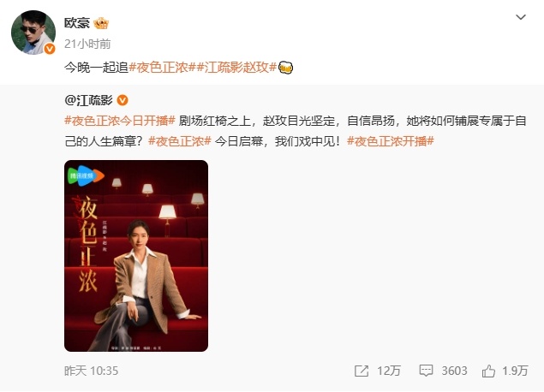The image size is (544, 392).
Task: Expand the post options chevron
Action: tap(521, 17)
